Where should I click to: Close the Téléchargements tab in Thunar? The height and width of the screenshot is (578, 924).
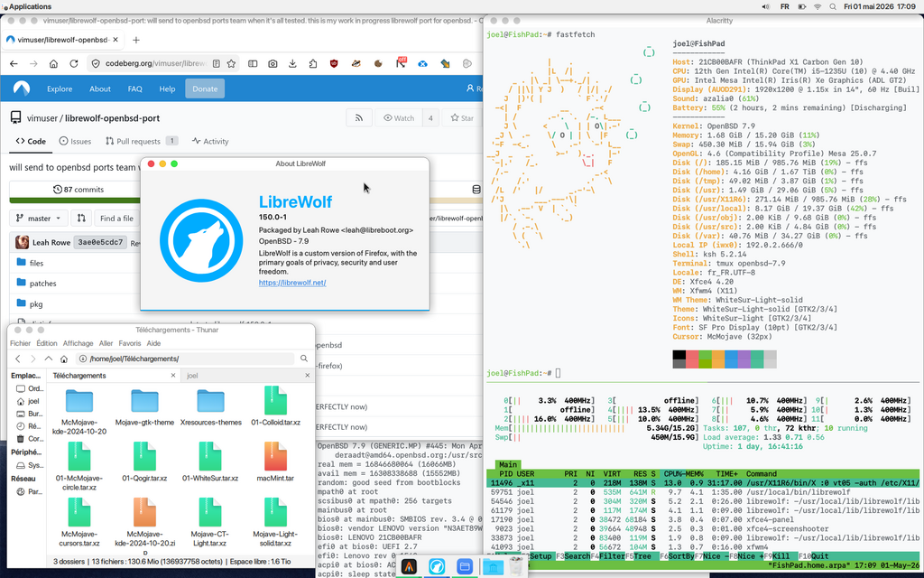pyautogui.click(x=172, y=376)
